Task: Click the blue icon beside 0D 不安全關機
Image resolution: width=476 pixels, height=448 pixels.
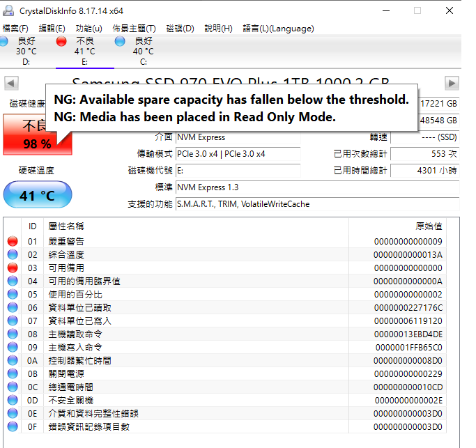Action: pos(13,400)
